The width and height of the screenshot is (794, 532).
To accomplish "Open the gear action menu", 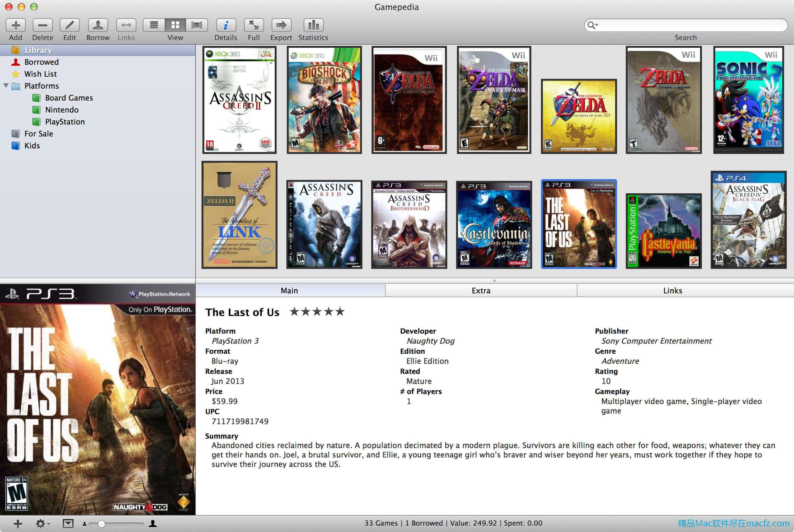I will 42,524.
